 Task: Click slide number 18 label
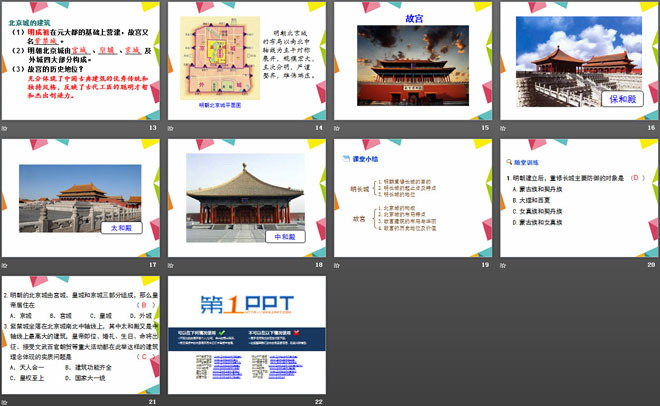point(319,265)
